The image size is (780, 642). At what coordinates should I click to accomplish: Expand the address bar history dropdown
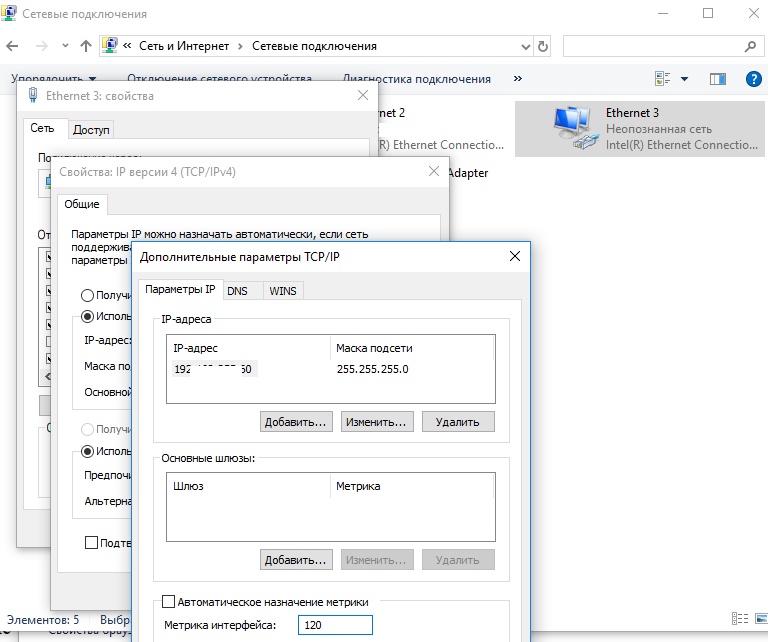coord(525,47)
